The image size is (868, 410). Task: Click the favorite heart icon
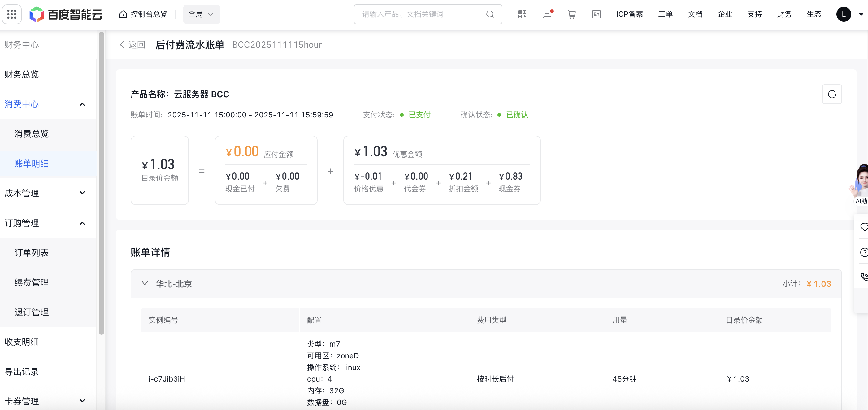click(x=864, y=227)
